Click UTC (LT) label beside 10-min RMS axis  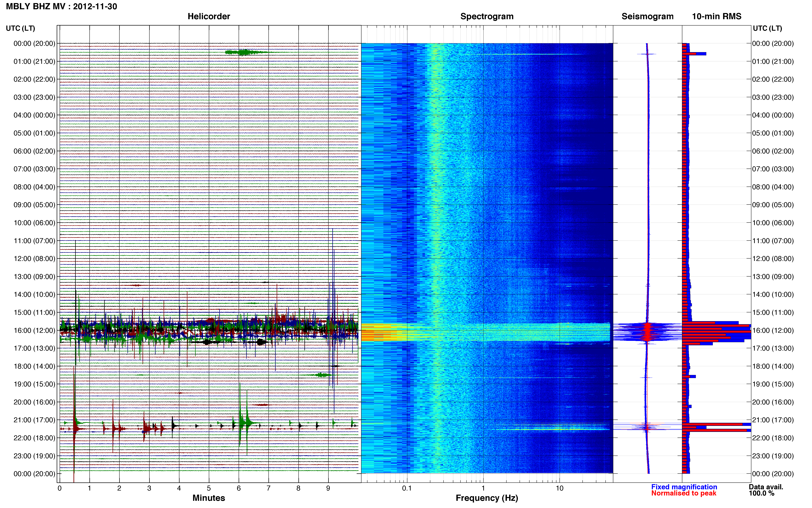tap(767, 28)
